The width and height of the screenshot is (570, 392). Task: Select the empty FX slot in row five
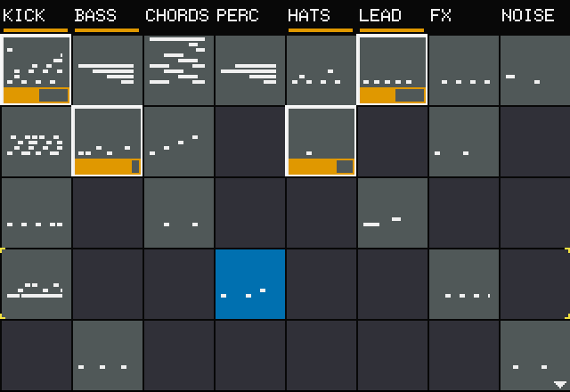tap(463, 355)
